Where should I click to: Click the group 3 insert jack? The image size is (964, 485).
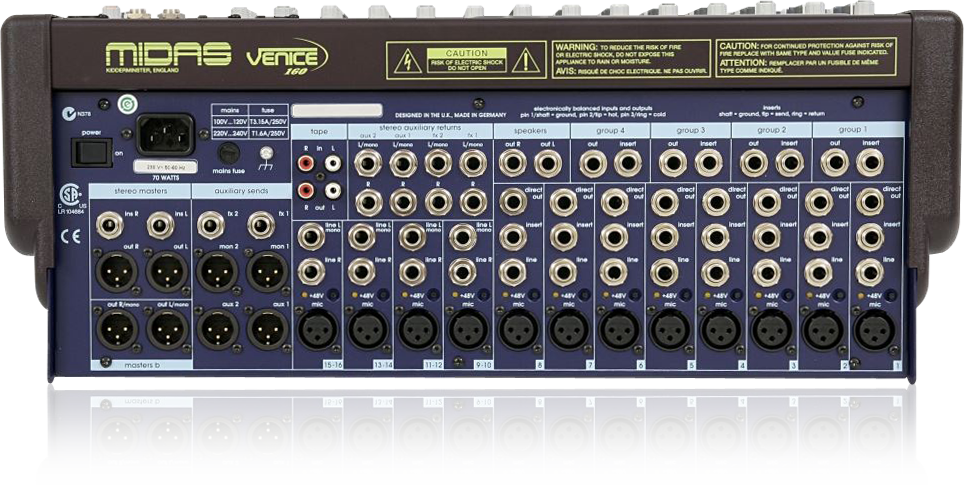[709, 163]
